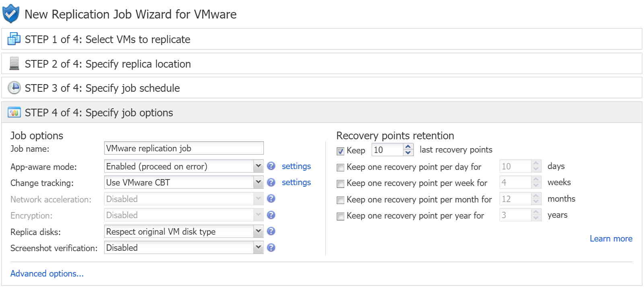Click the weeks number field
Screen dimensions: 644x289
[x=515, y=182]
